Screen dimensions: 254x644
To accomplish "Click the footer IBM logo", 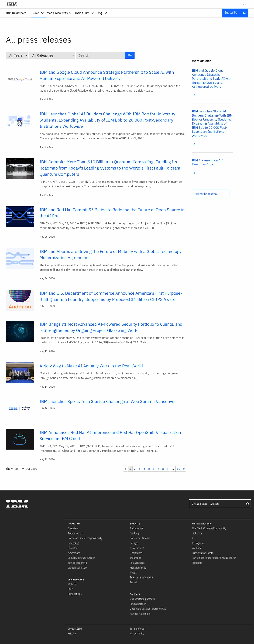I will coord(17,505).
